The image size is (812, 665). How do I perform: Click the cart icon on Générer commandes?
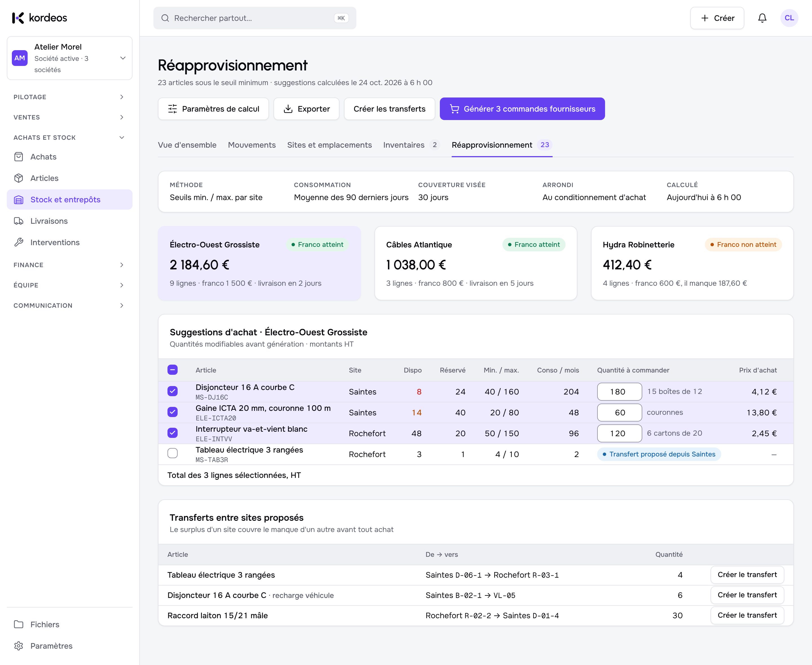pos(454,109)
